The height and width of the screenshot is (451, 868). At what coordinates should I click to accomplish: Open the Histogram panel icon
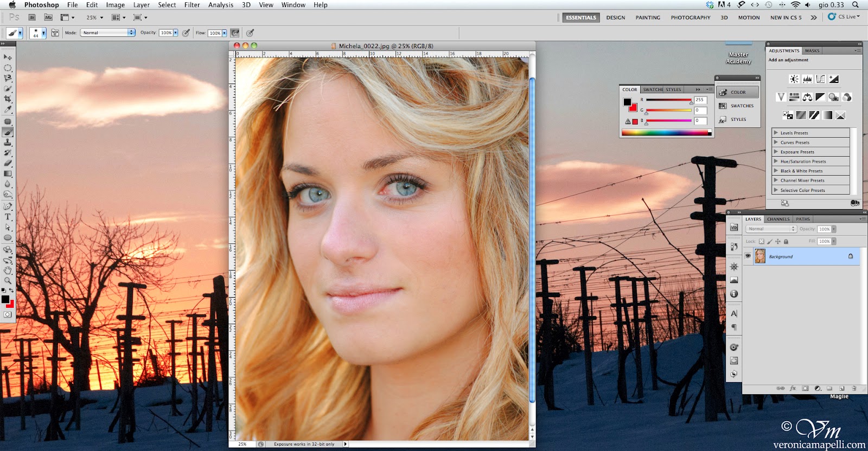click(734, 280)
